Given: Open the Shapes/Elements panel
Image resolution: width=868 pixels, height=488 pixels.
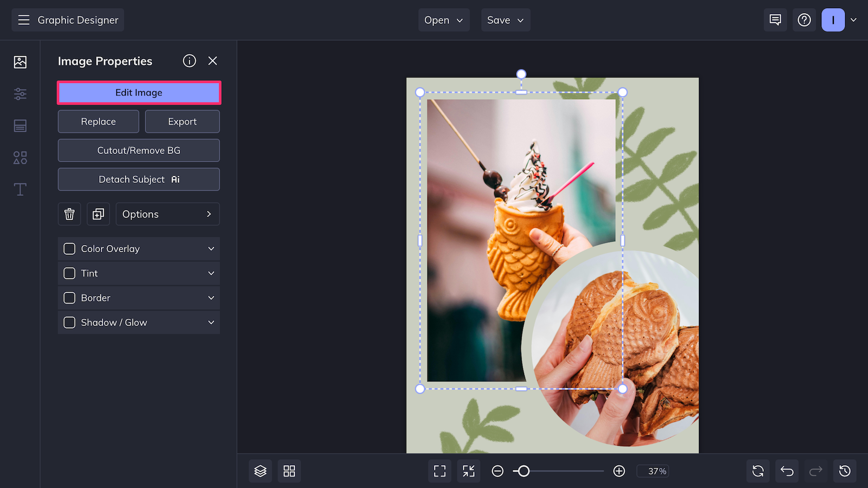Looking at the screenshot, I should pyautogui.click(x=20, y=158).
